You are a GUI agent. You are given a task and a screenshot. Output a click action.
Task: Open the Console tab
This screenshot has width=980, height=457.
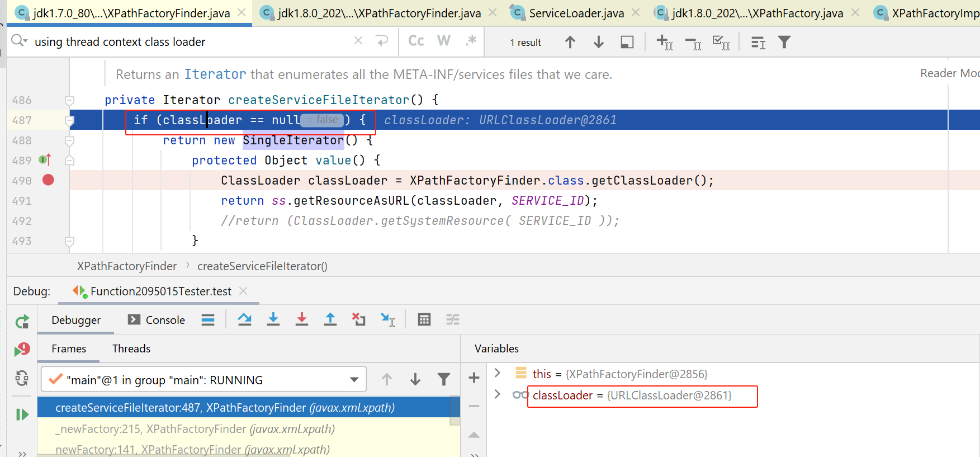click(157, 320)
